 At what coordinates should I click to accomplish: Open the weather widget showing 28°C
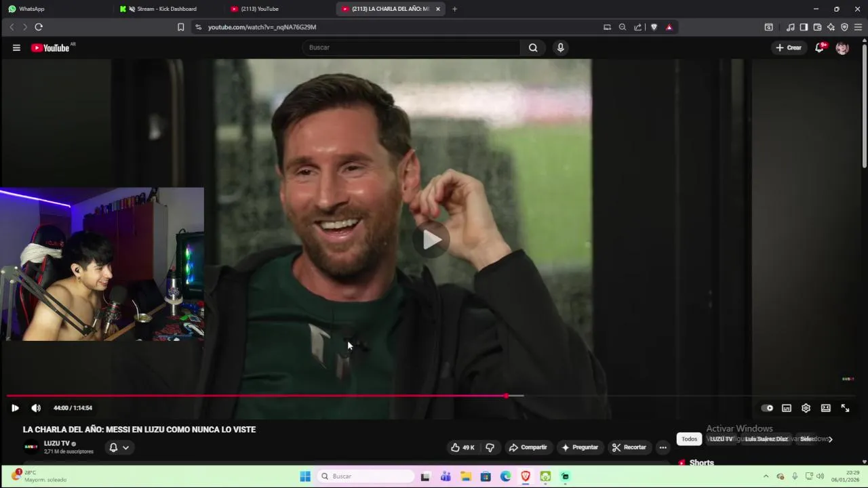click(38, 476)
